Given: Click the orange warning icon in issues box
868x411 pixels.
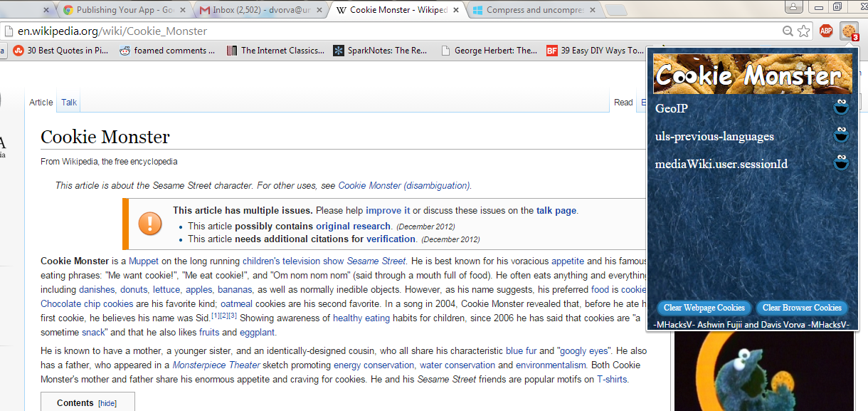Looking at the screenshot, I should coord(149,223).
